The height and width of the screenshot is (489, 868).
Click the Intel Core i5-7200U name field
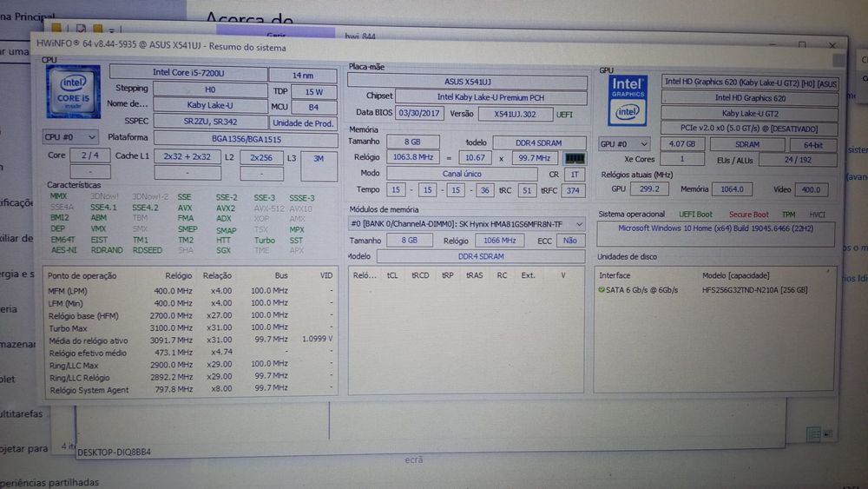pyautogui.click(x=188, y=73)
